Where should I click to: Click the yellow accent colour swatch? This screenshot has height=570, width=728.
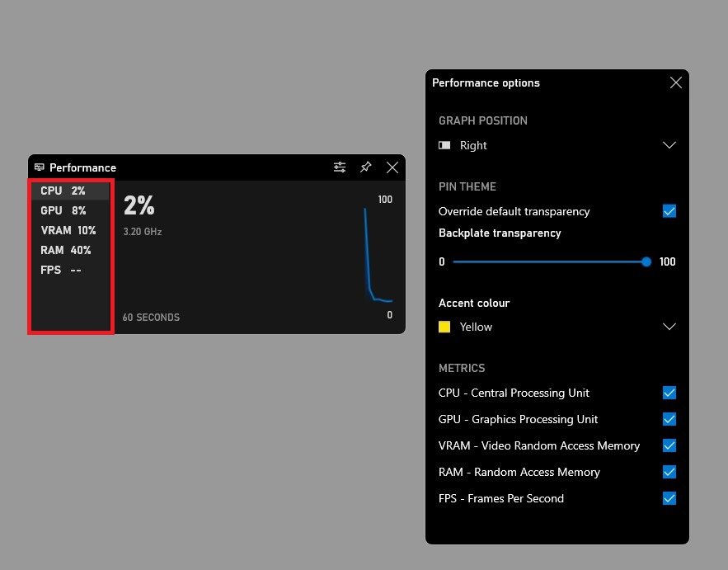445,327
